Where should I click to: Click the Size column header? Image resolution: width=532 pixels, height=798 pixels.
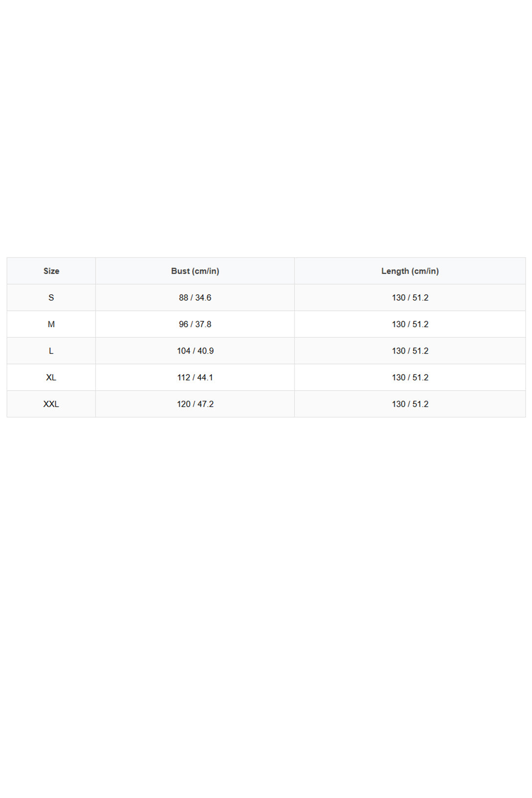[51, 271]
